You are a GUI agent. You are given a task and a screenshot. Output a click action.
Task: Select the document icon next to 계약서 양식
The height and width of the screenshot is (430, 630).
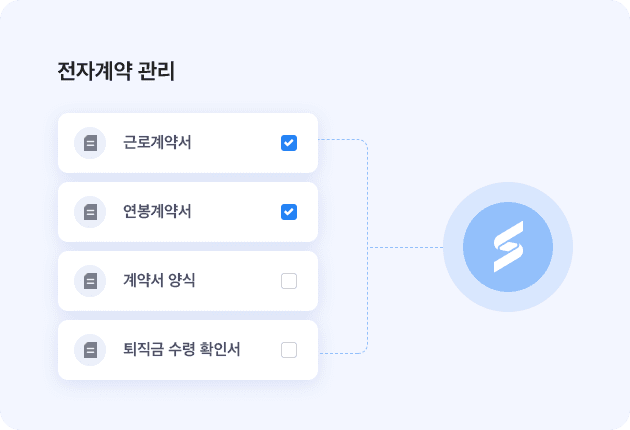90,281
